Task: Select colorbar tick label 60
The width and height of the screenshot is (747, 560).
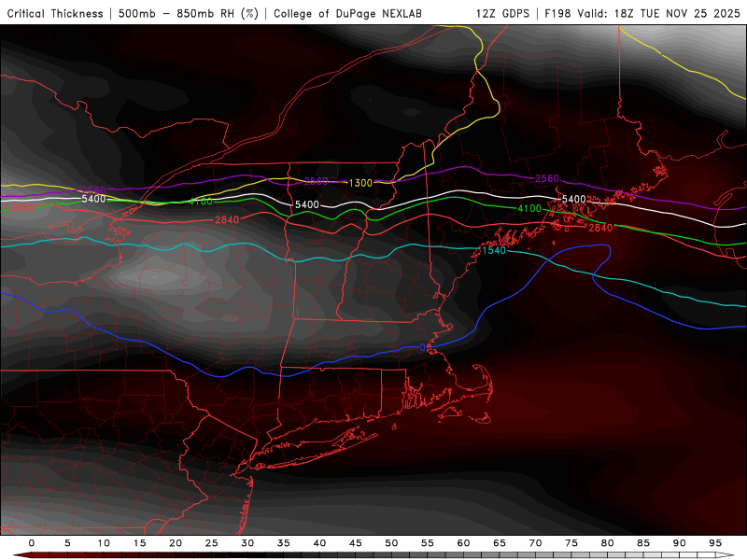Action: click(x=463, y=543)
